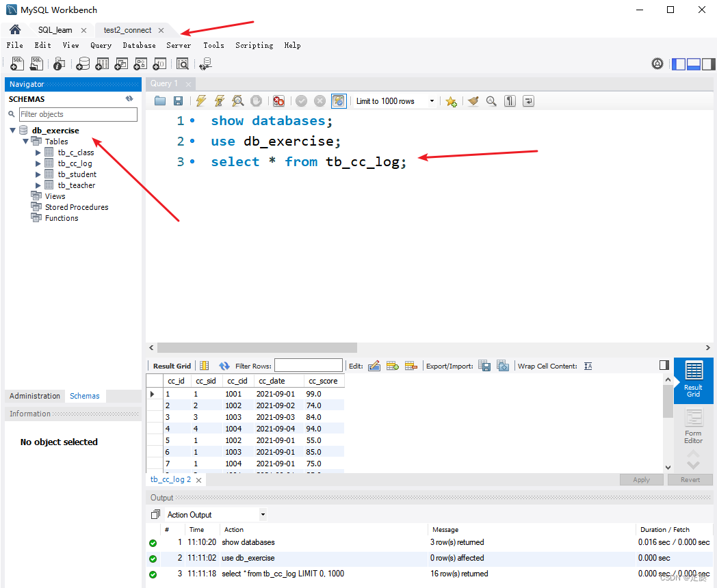The image size is (717, 588).
Task: Reconnect to DBMS toolbar icon
Action: point(206,64)
